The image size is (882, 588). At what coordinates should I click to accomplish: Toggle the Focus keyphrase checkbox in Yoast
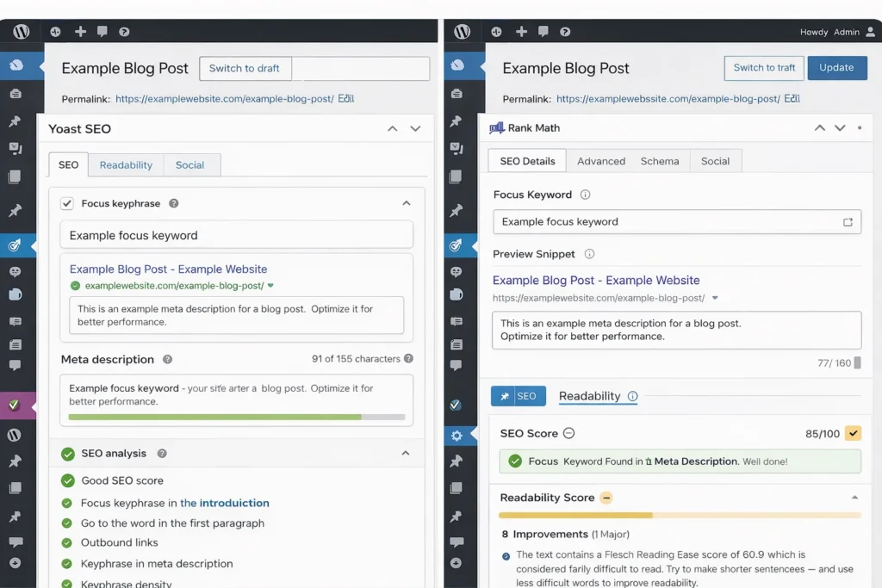coord(66,203)
